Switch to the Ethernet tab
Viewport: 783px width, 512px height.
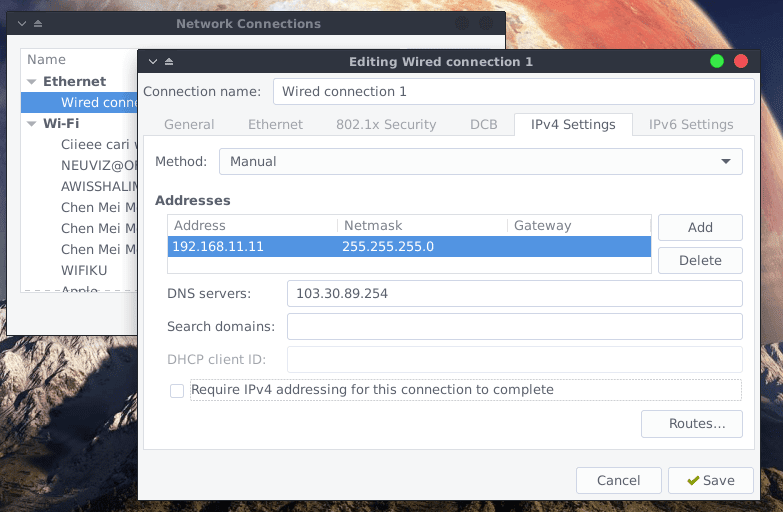275,124
